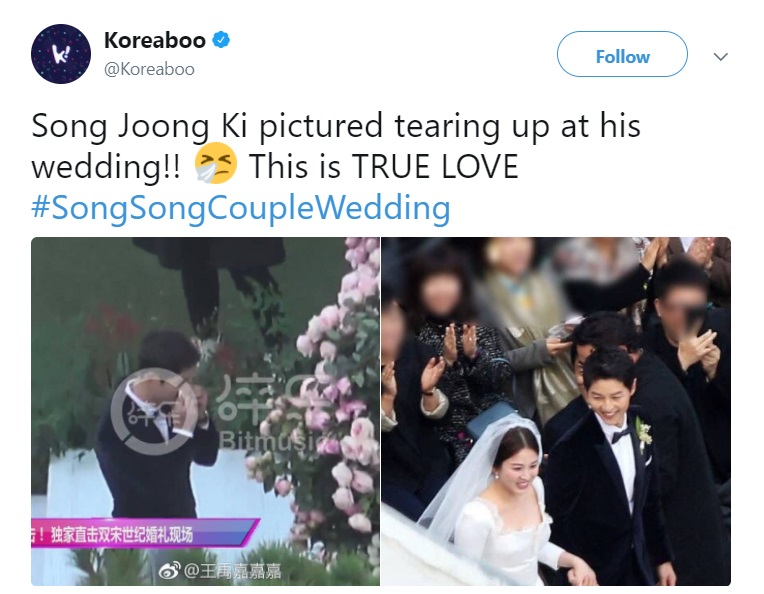Click the tweet text about Song Joong Ki
Viewport: 764px width, 594px height.
tap(336, 146)
